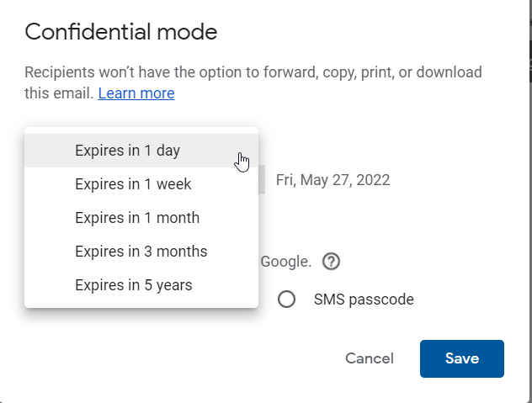Save the confidential mode settings
532x403 pixels.
(462, 358)
